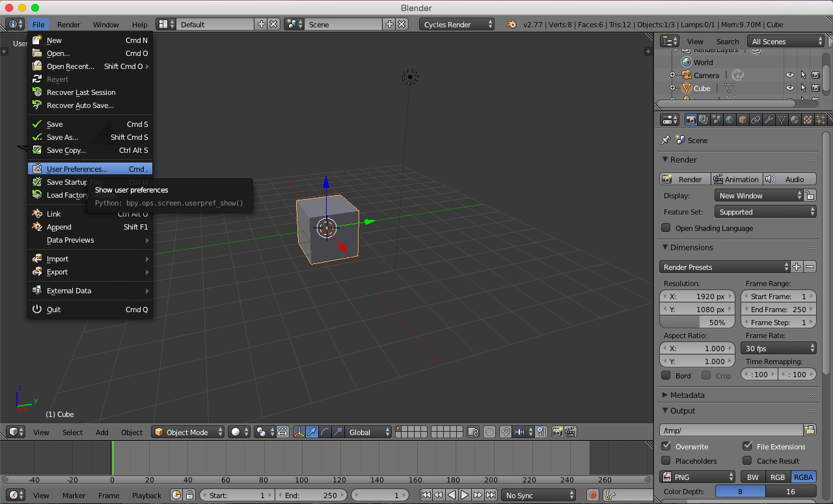The height and width of the screenshot is (504, 833).
Task: Select the translate manipulator arrow icon
Action: point(312,432)
